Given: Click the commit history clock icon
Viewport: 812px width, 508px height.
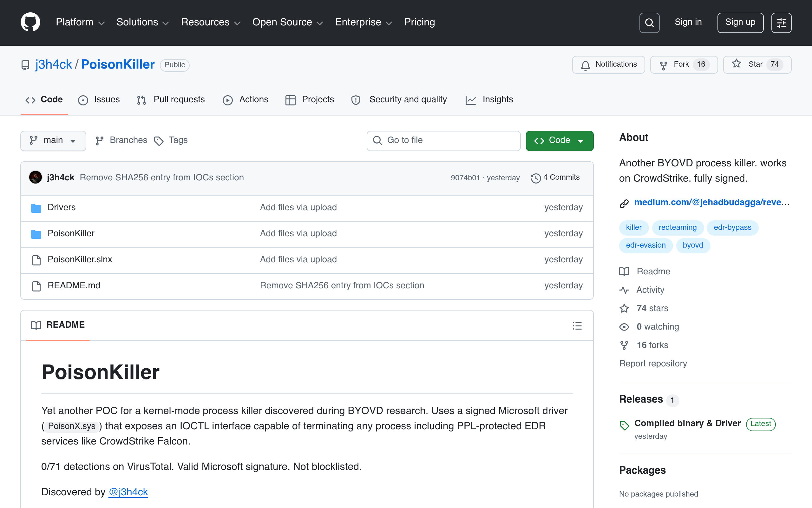Looking at the screenshot, I should [536, 178].
